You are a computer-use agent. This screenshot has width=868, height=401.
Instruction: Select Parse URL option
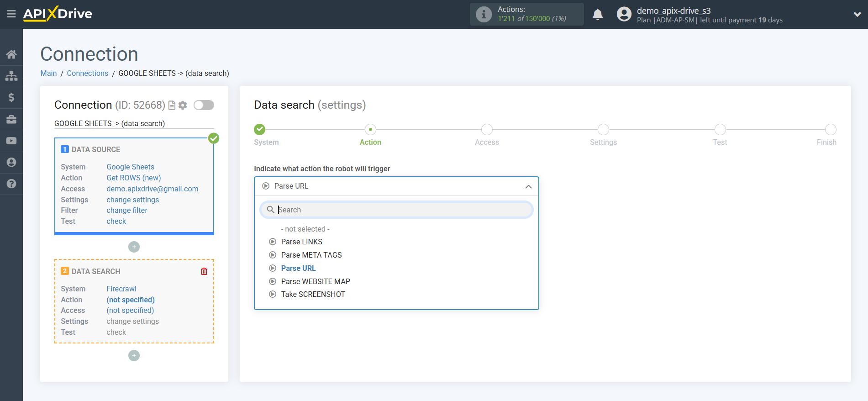tap(298, 268)
